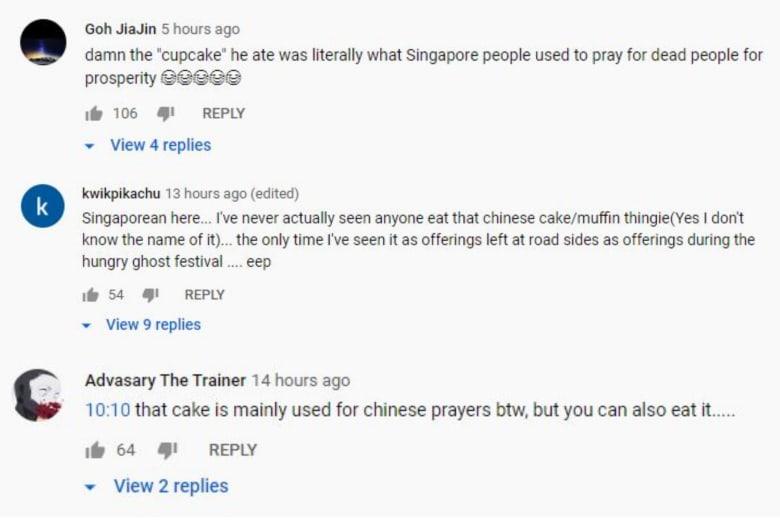Open the 14 hours ago timestamp
This screenshot has width=780, height=520.
coord(301,380)
